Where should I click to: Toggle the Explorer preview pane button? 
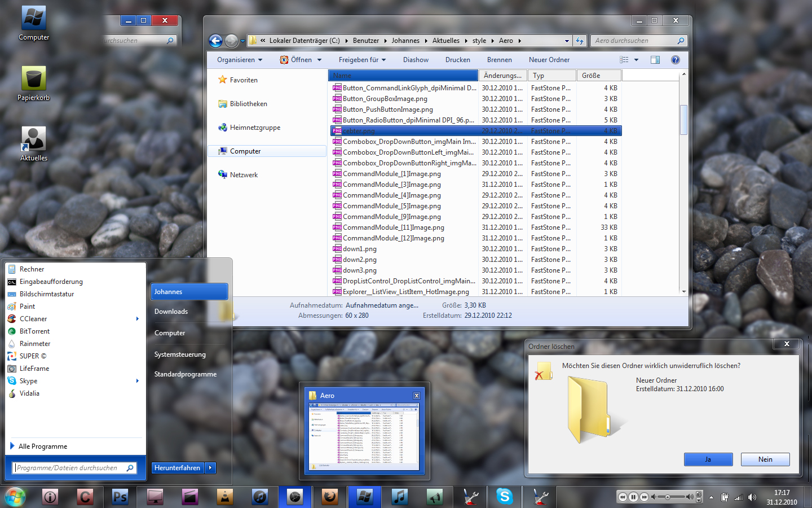click(655, 60)
